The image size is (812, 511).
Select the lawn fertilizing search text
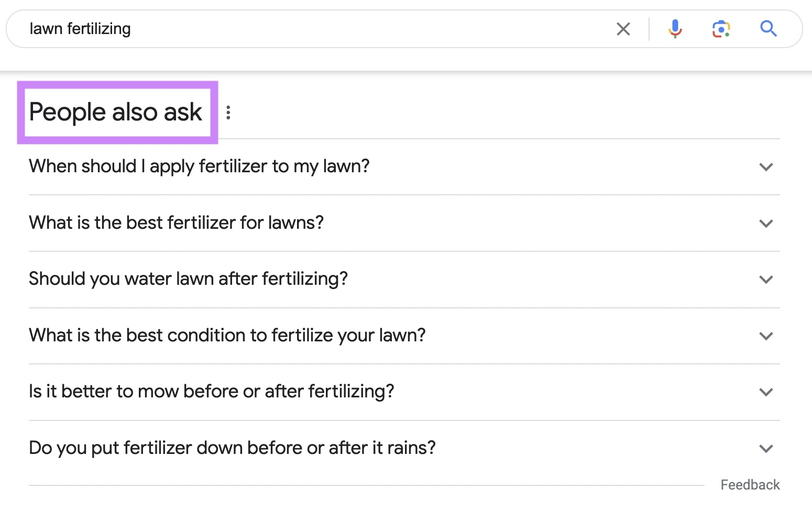[x=80, y=29]
